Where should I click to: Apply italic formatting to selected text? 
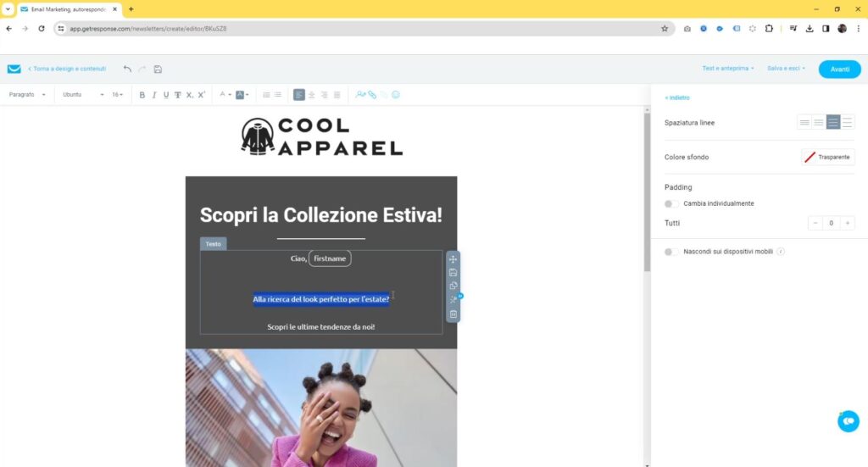[x=154, y=95]
